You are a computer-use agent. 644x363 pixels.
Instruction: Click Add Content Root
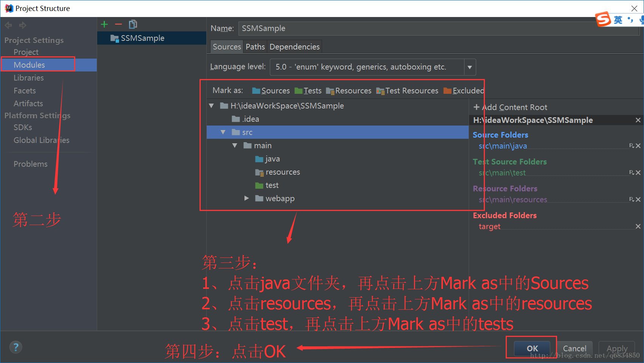coord(510,107)
